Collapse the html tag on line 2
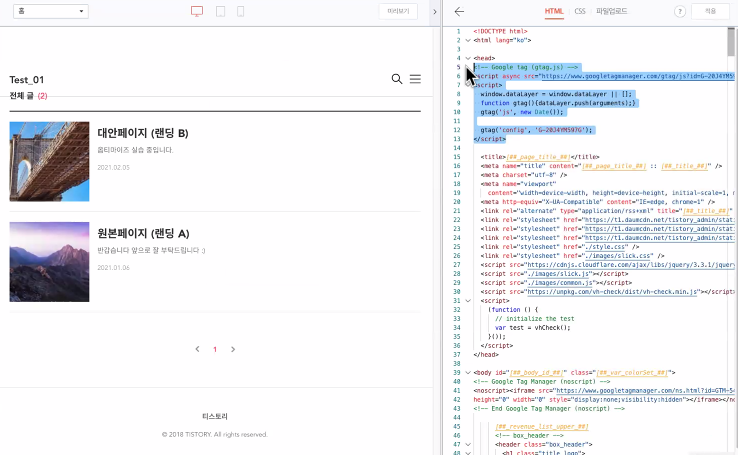Image resolution: width=738 pixels, height=455 pixels. pos(468,40)
